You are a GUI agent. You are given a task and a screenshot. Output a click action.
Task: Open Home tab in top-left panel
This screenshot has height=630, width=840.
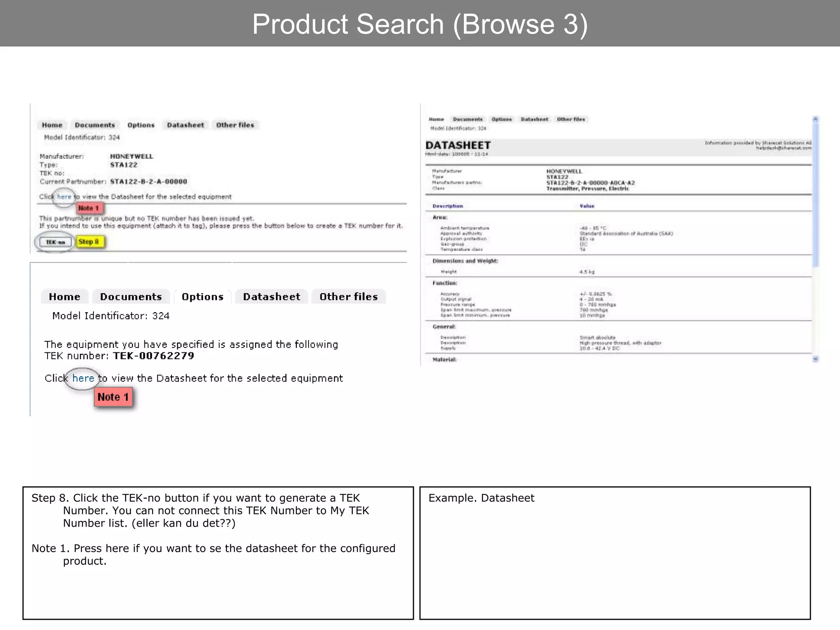coord(52,125)
